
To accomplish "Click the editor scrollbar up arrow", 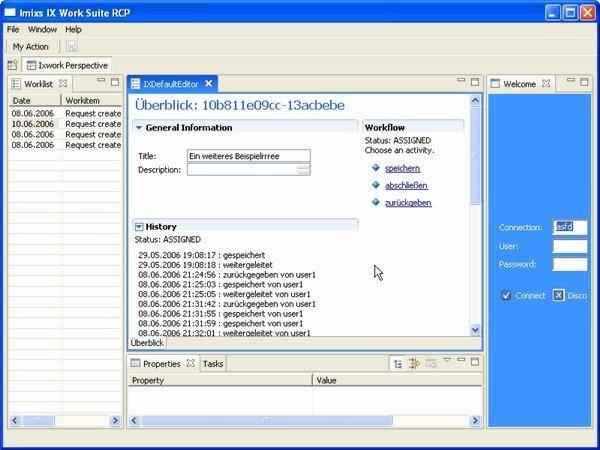I will click(x=475, y=101).
